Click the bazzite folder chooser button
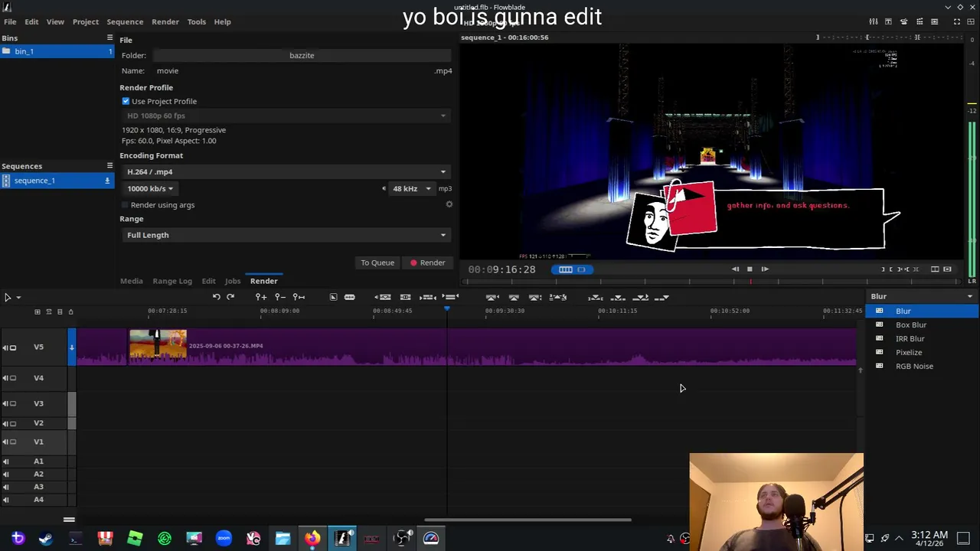The image size is (980, 551). click(x=302, y=55)
